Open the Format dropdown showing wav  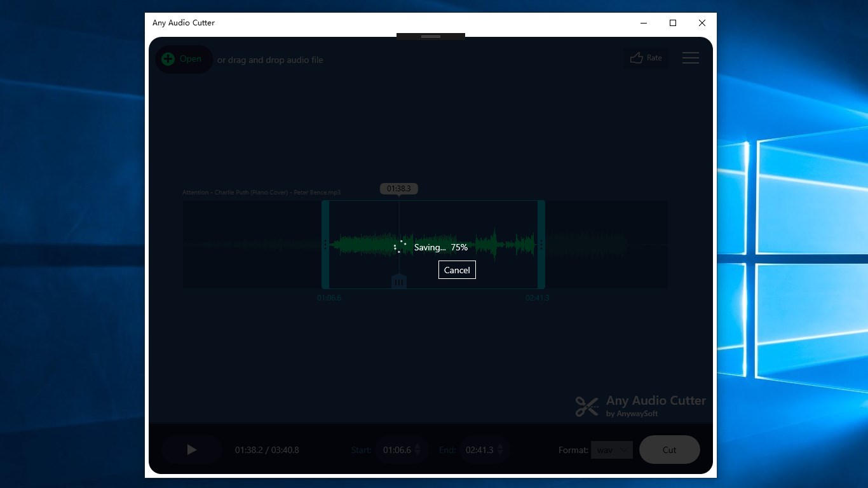click(x=612, y=449)
